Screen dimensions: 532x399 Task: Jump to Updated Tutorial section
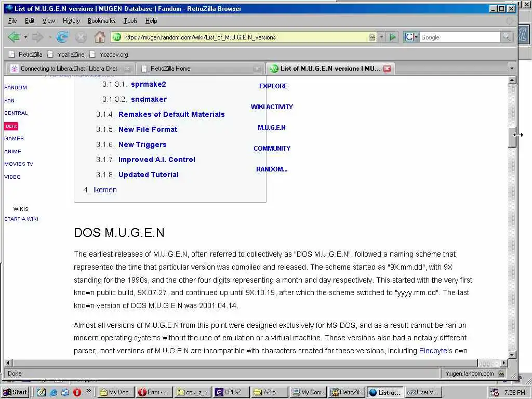(x=148, y=175)
